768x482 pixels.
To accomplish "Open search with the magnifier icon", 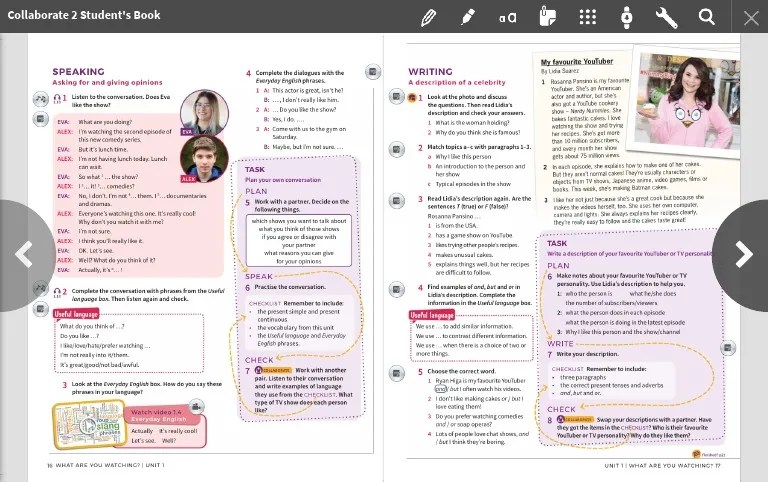I will [x=706, y=17].
